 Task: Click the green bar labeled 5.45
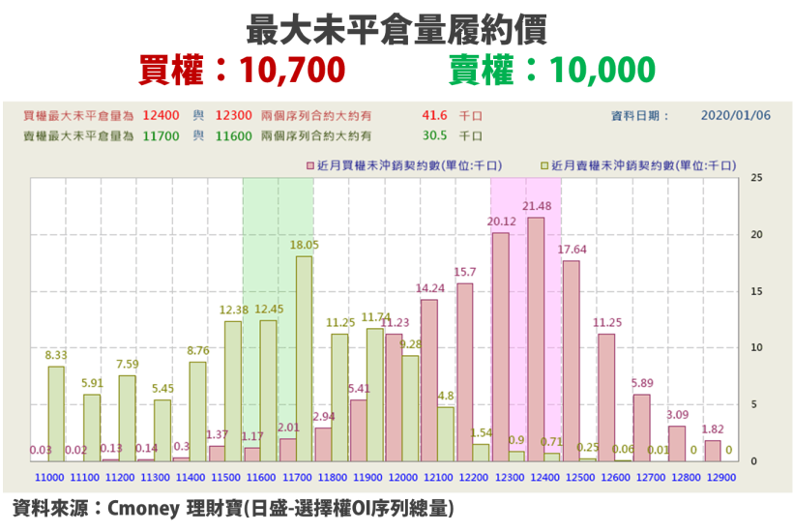pos(162,430)
